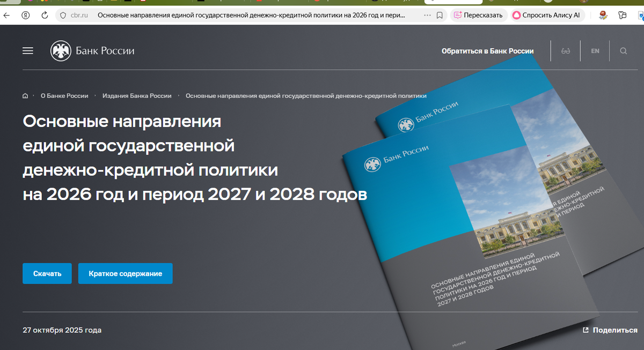Click the Обратиться в Банк России link
Screen dimensions: 644x350
click(x=487, y=50)
